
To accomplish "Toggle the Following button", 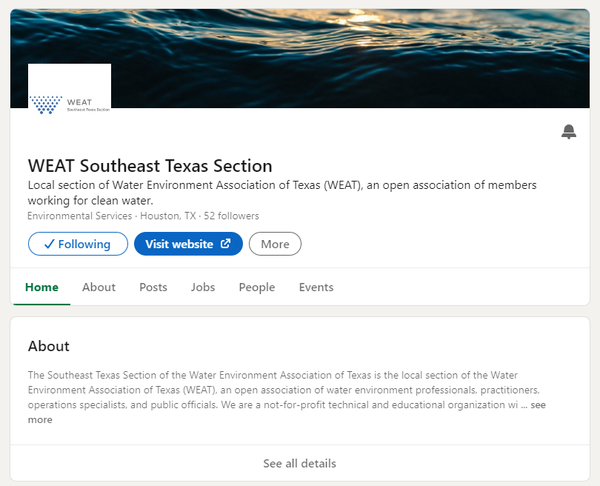I will tap(78, 244).
